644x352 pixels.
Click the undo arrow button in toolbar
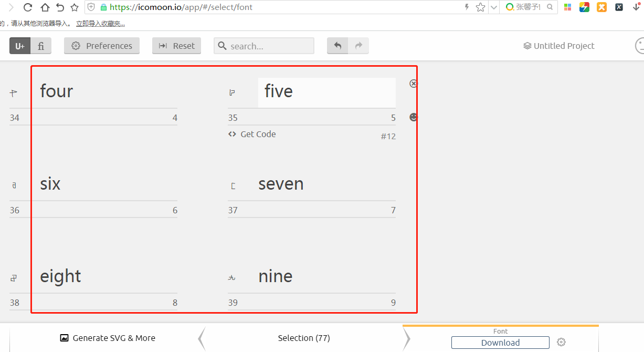337,46
